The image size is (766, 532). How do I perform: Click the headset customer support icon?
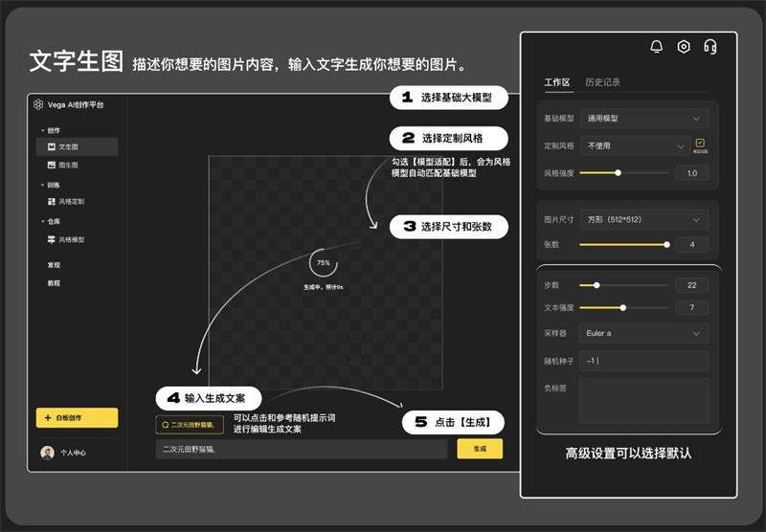pyautogui.click(x=710, y=46)
